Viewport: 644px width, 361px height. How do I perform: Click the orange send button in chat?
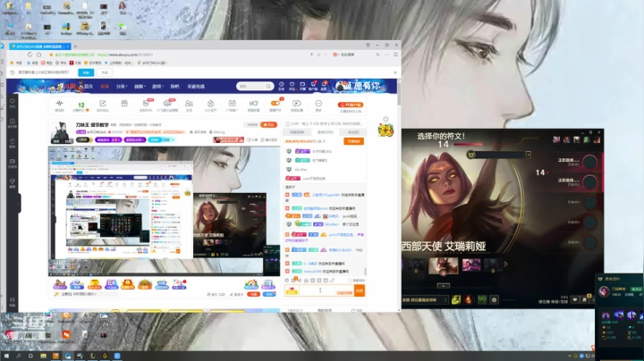coord(360,290)
